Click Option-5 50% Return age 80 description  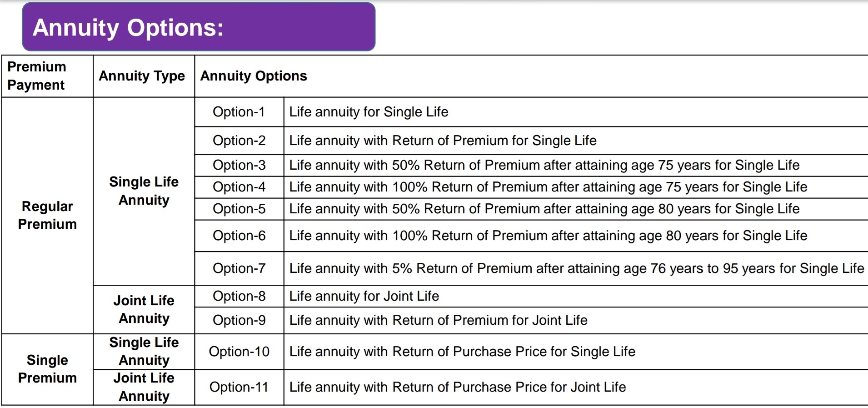[x=544, y=209]
